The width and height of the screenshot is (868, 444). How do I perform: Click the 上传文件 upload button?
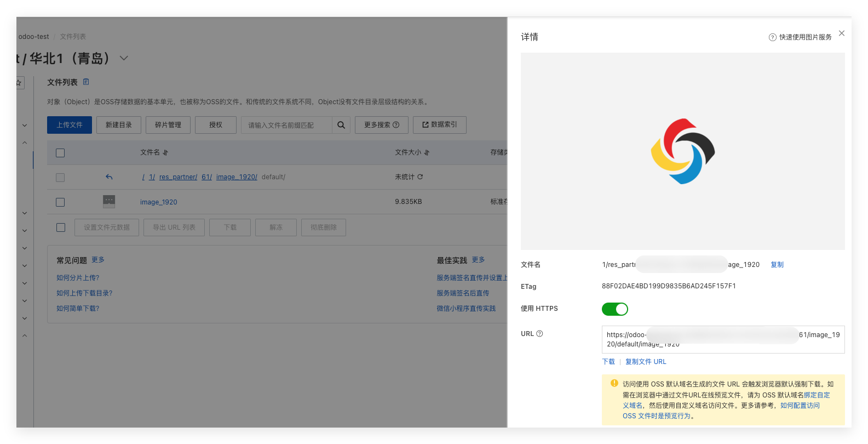(x=70, y=125)
